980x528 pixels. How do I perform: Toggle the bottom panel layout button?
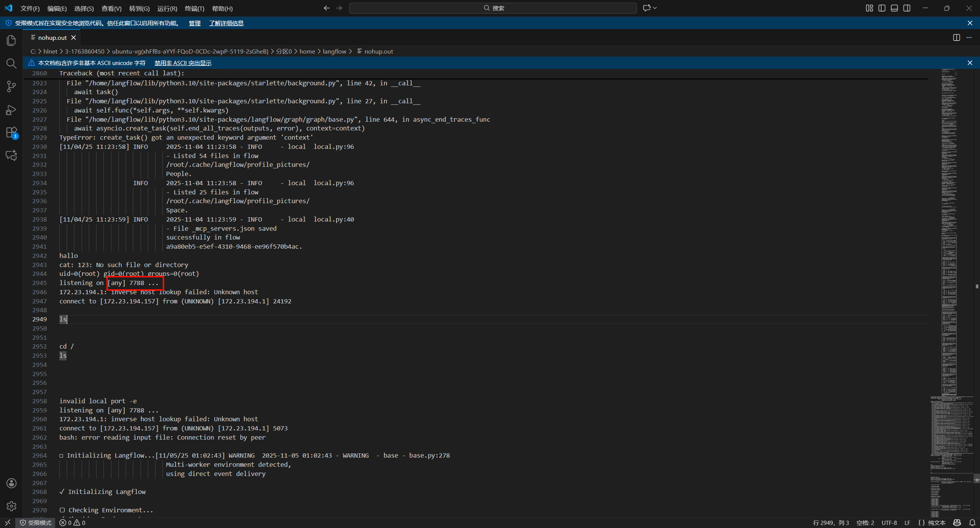(894, 8)
